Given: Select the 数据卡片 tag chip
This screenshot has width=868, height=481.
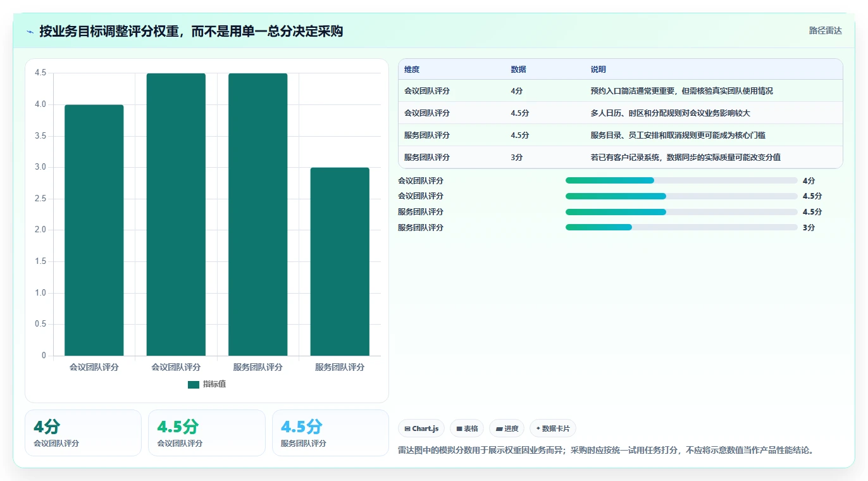Looking at the screenshot, I should [553, 428].
